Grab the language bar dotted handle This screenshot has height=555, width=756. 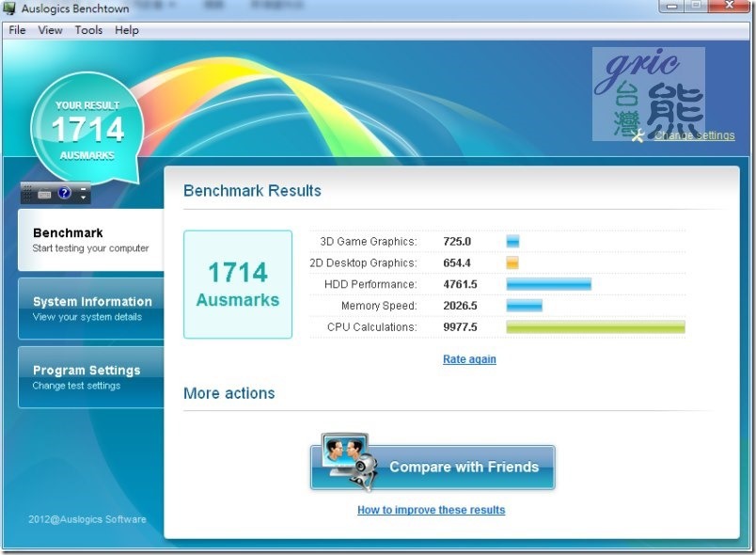point(27,193)
